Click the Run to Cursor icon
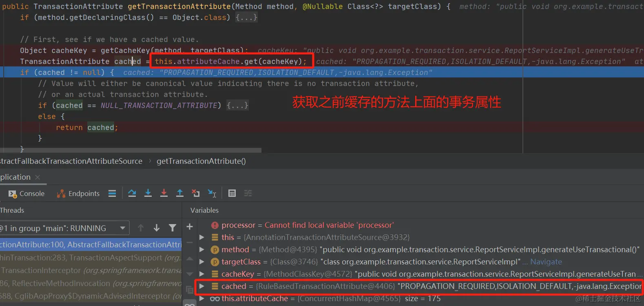 click(x=212, y=193)
